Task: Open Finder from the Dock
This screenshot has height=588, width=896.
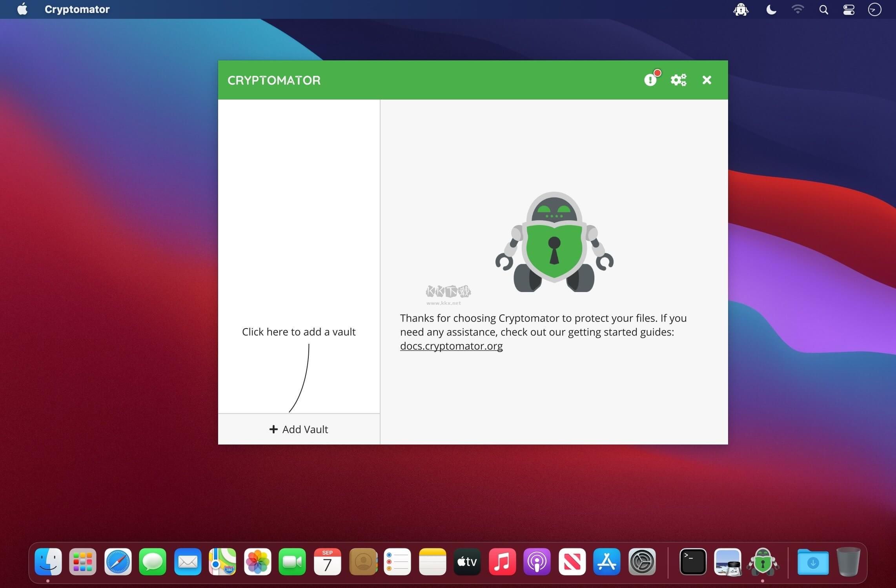Action: click(x=48, y=562)
